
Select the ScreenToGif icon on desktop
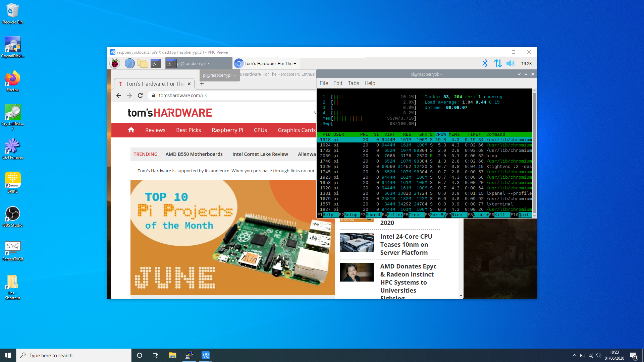(12, 247)
